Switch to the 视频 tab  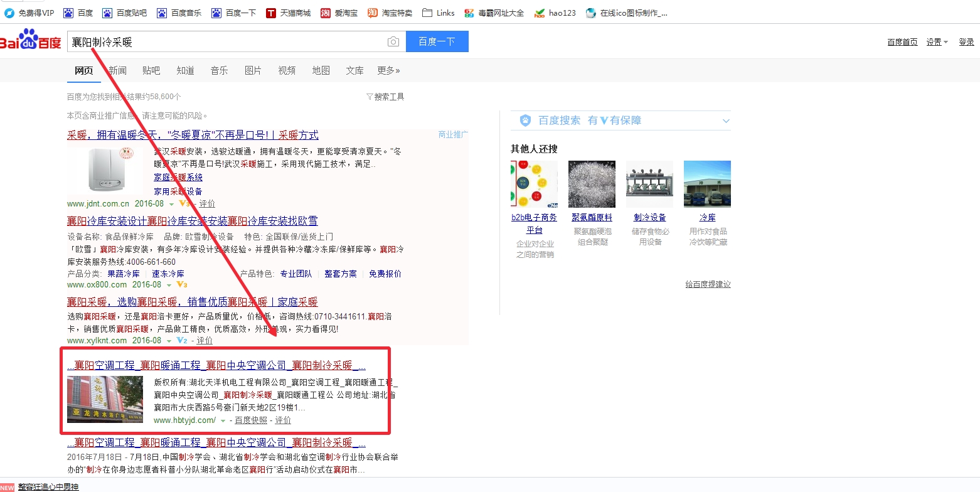[287, 70]
